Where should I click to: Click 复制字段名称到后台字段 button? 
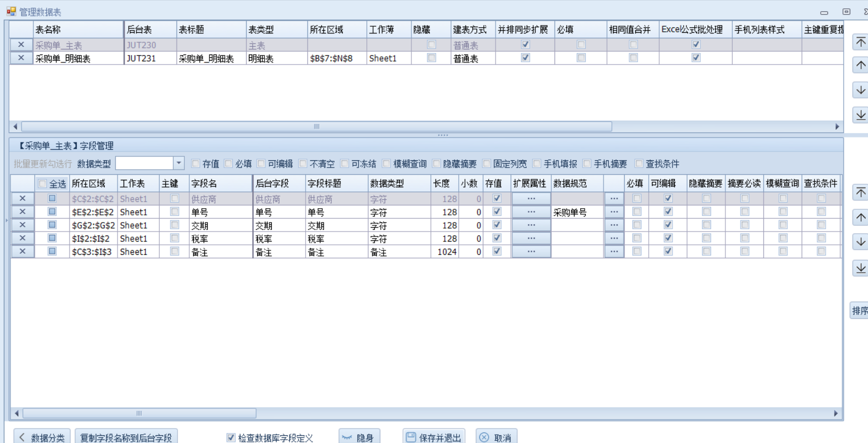[x=126, y=437]
